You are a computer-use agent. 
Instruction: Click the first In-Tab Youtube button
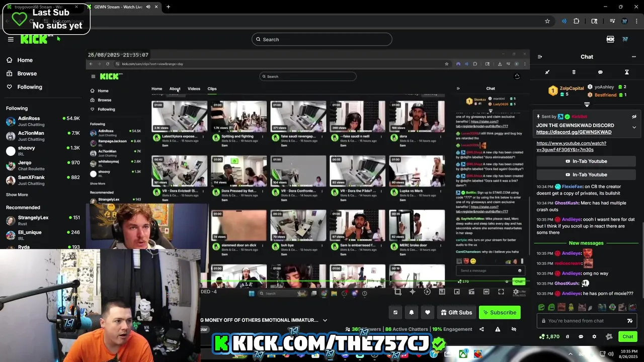[x=586, y=161]
